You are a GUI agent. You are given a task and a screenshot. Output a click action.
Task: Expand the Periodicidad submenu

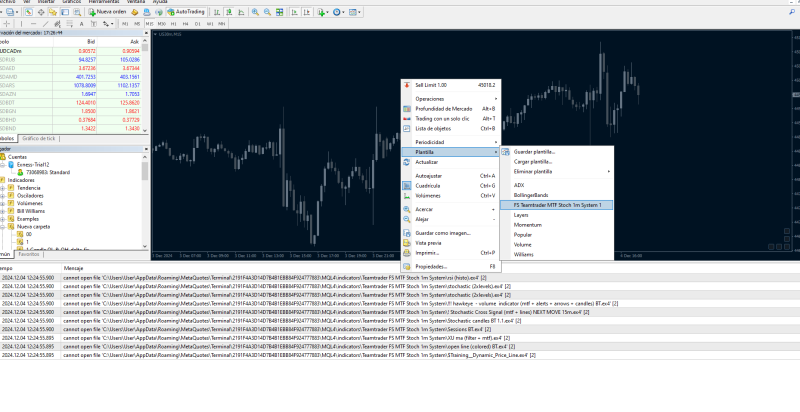[x=431, y=141]
